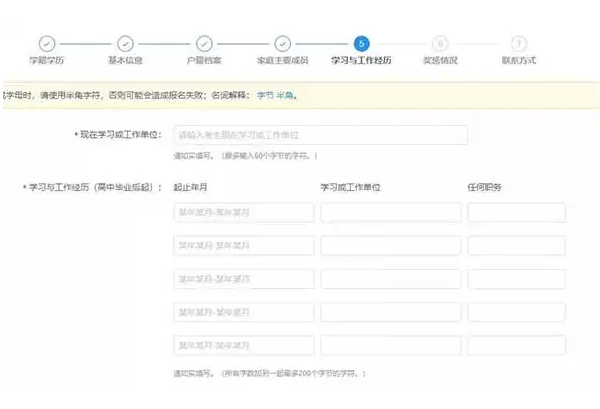Click the second row 任何职务 field
The height and width of the screenshot is (409, 600).
pos(517,246)
